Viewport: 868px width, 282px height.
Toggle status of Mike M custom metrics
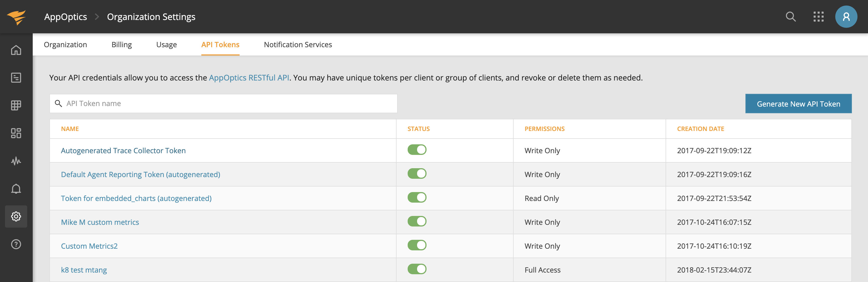point(417,221)
